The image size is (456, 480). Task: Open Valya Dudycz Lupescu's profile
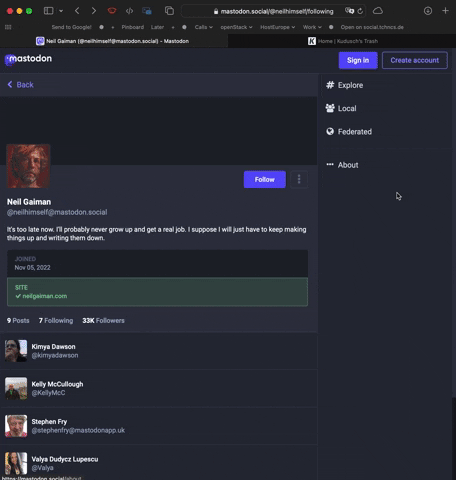click(x=65, y=459)
